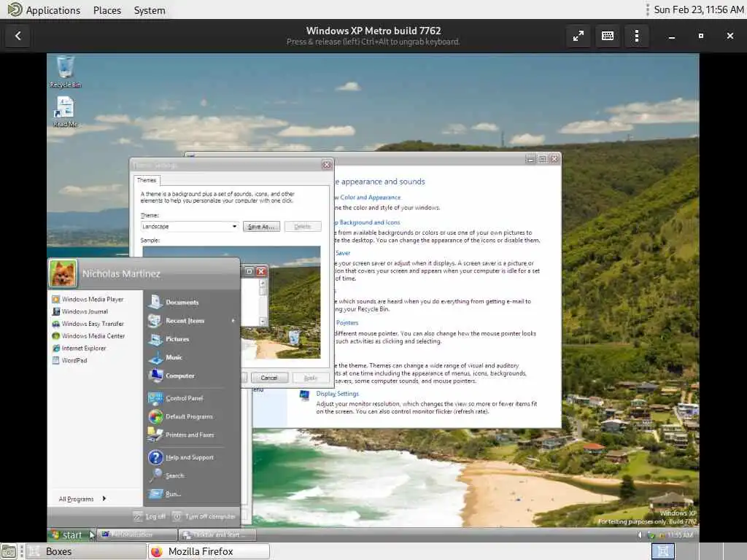Open Background and Icons link

point(367,222)
